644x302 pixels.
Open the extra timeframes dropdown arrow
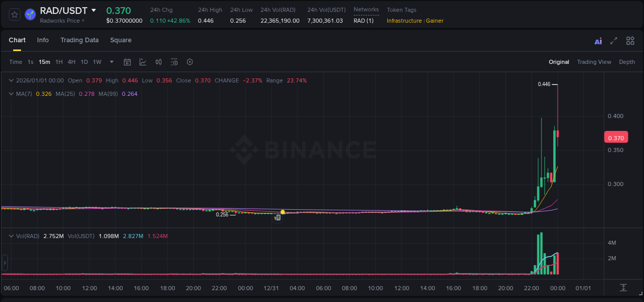coord(111,62)
